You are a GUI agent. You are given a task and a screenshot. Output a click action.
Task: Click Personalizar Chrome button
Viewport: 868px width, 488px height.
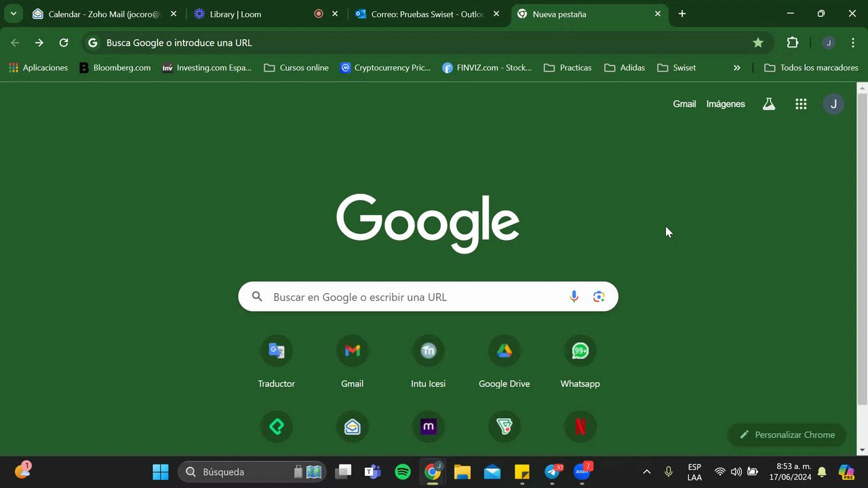point(787,434)
